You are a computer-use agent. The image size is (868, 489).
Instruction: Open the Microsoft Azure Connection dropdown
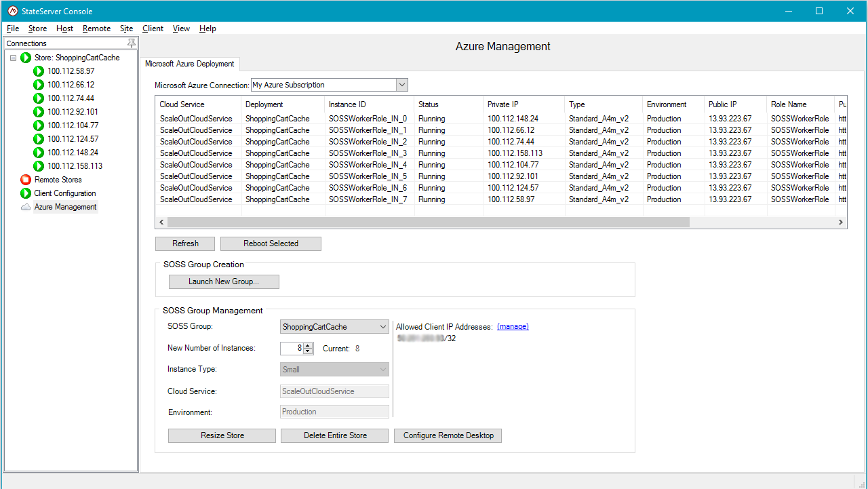click(x=402, y=85)
